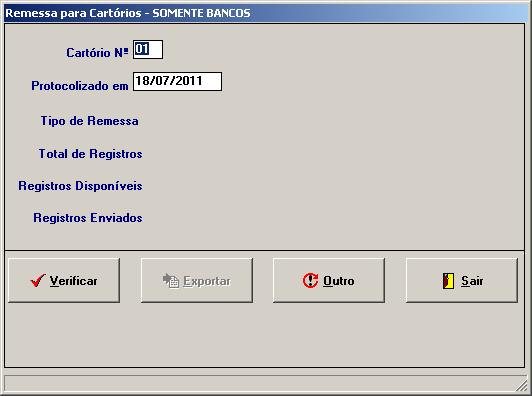Image resolution: width=532 pixels, height=396 pixels.
Task: Click the Protocolizado em date field
Action: click(177, 81)
